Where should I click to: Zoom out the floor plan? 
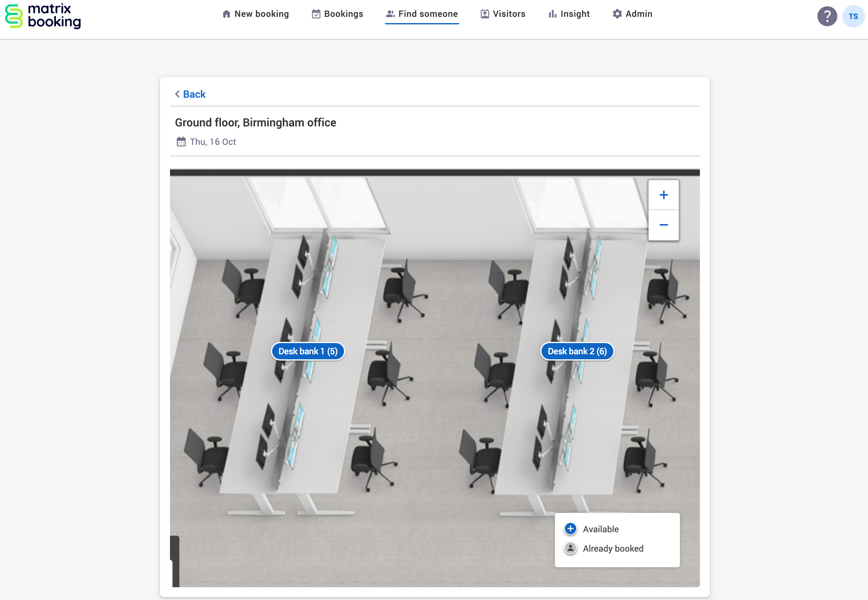click(663, 225)
